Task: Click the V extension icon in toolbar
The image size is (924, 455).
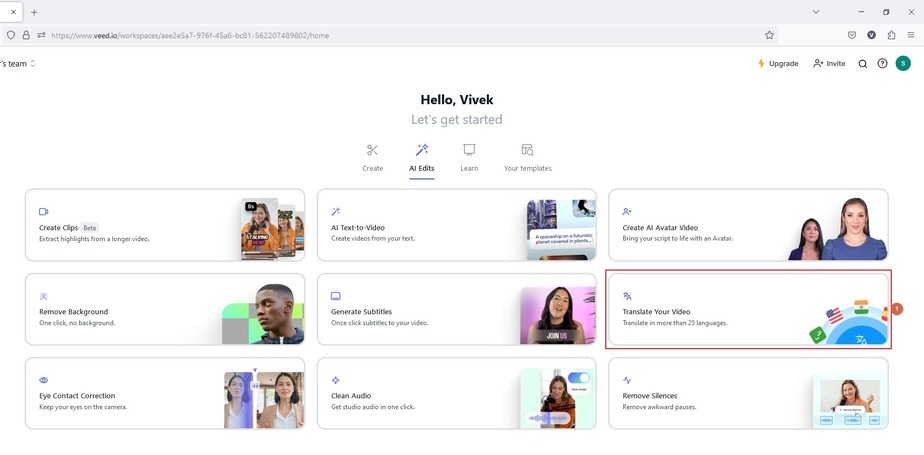Action: (x=872, y=35)
